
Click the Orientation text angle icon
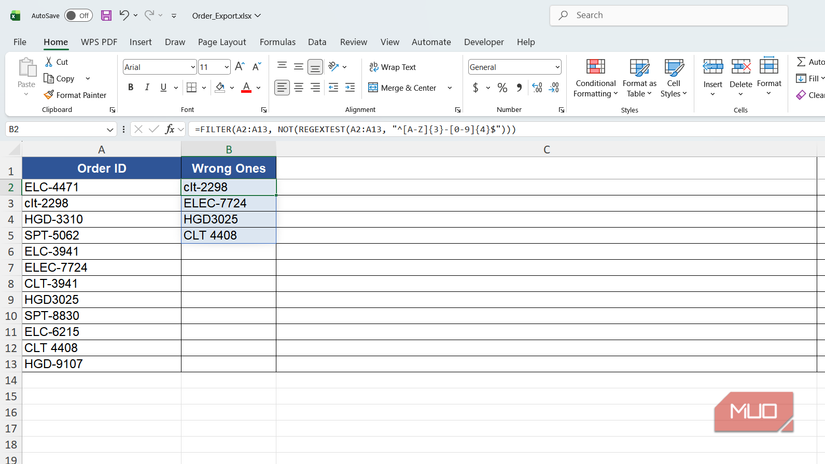(333, 66)
